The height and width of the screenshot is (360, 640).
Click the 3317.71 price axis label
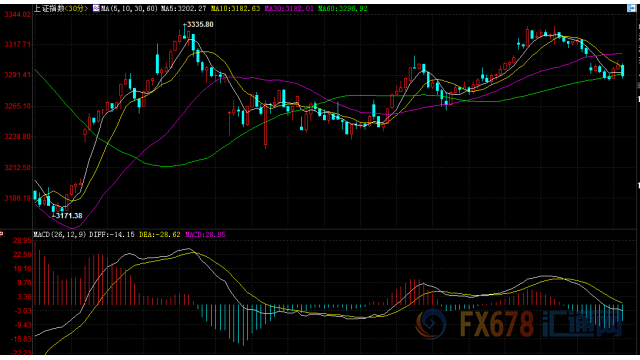(x=17, y=44)
